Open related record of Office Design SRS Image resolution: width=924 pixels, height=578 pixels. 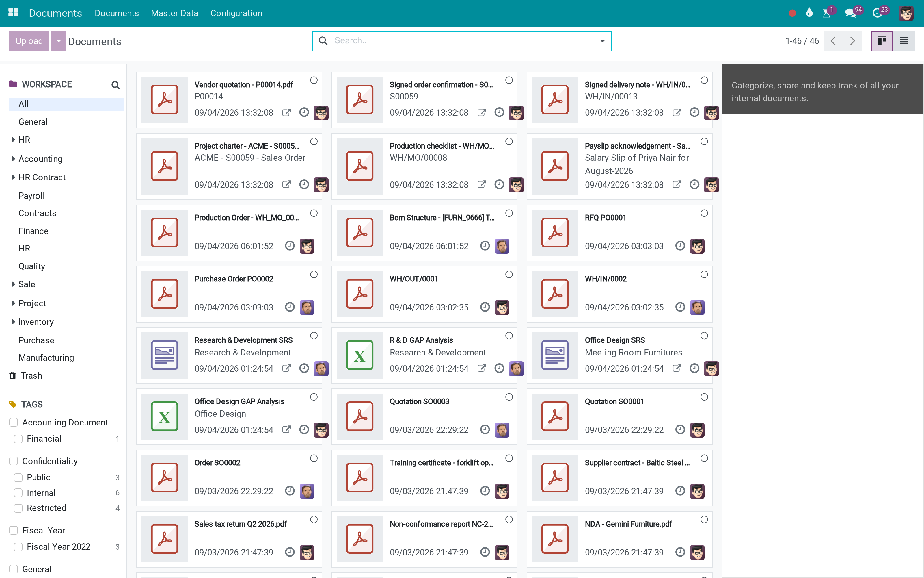(x=677, y=368)
